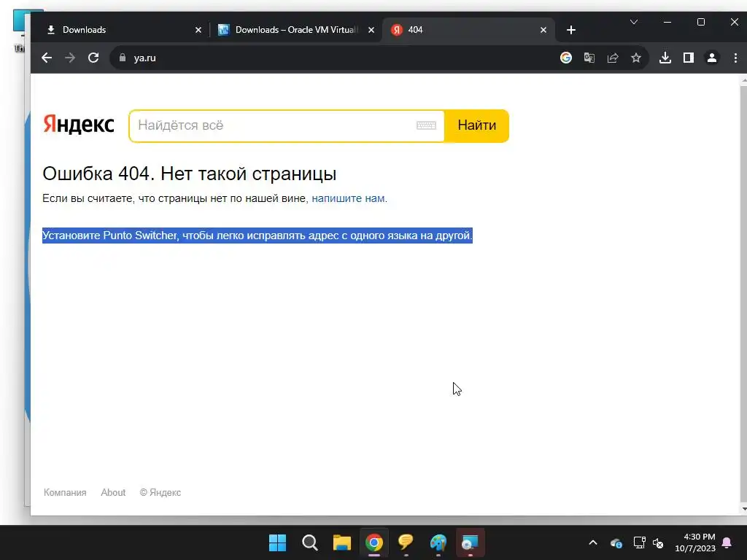
Task: Close the 404 tab
Action: pos(543,30)
